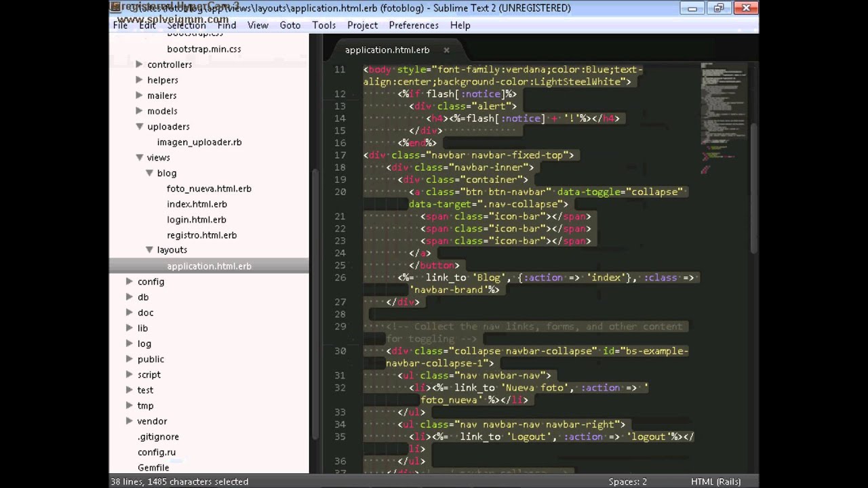Change the HTML (Rails) syntax selector
Screen dimensions: 868x488
point(715,481)
